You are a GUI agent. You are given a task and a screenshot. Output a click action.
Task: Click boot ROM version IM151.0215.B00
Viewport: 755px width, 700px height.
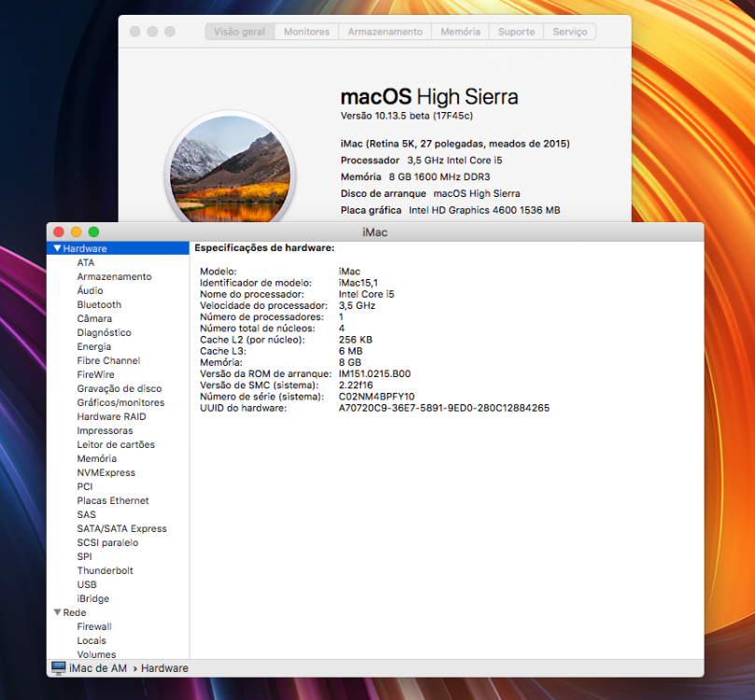pyautogui.click(x=374, y=373)
